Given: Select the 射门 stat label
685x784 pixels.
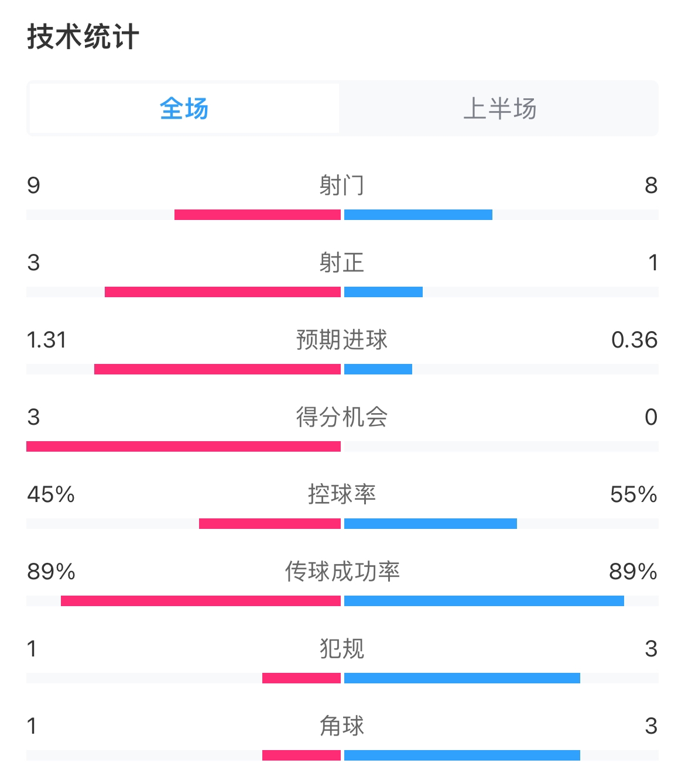Looking at the screenshot, I should [x=342, y=185].
